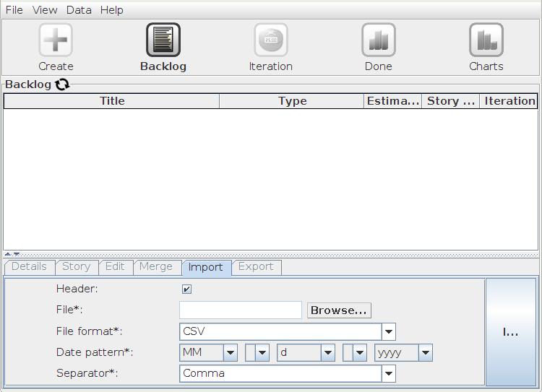Open the Iteration timer icon
Screen dimensions: 542x392
(271, 40)
